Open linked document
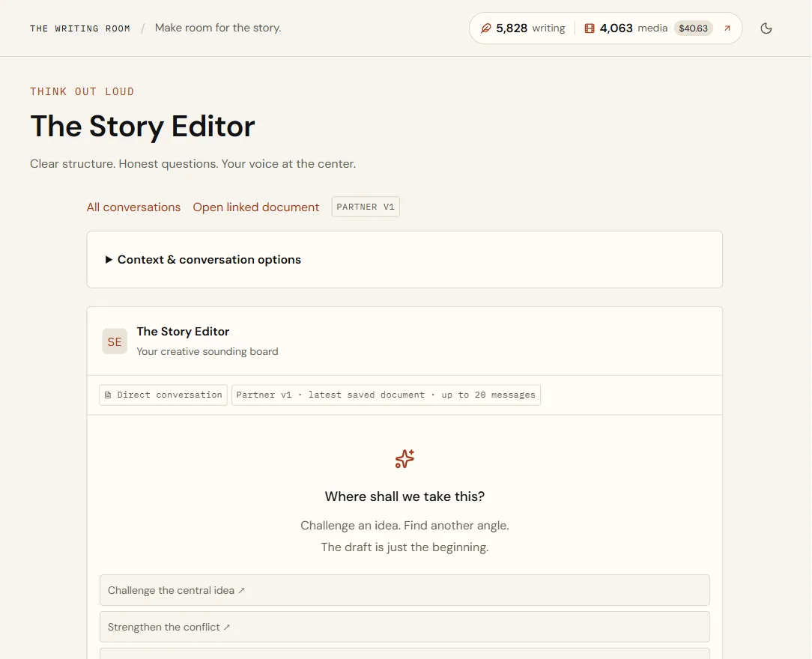This screenshot has height=659, width=812. tap(256, 207)
